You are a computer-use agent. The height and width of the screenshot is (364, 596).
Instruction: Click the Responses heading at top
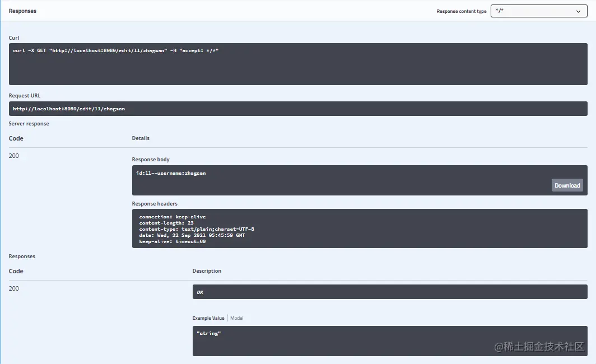tap(22, 11)
